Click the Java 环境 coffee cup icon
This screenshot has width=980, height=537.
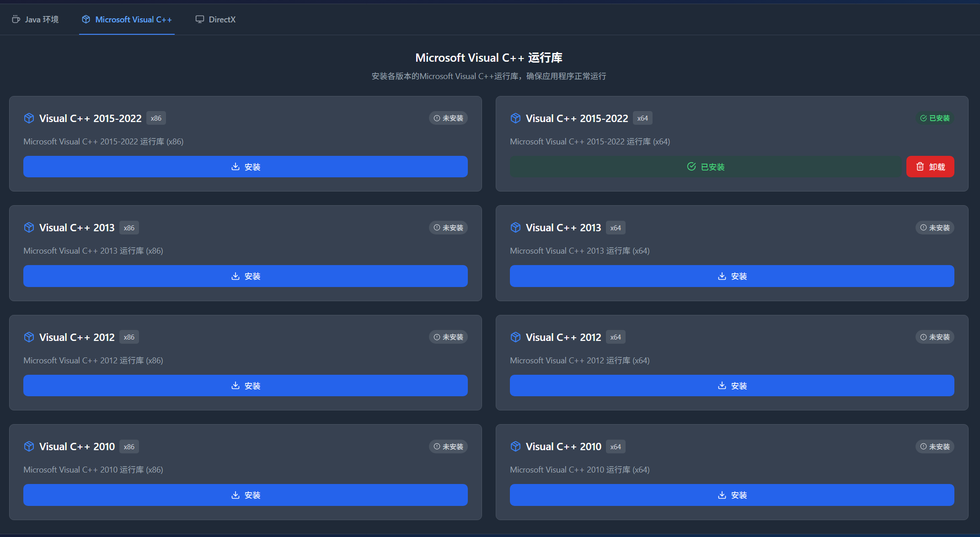pyautogui.click(x=16, y=19)
